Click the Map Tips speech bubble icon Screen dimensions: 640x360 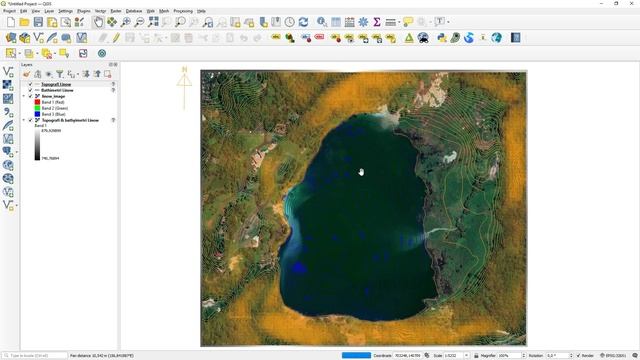(x=408, y=22)
